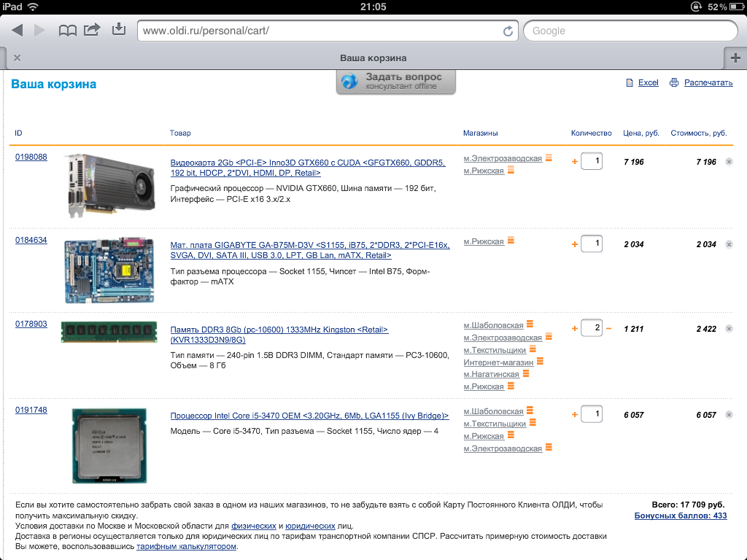Image resolution: width=747 pixels, height=560 pixels.
Task: Click stock bars icon beside motherboard's м.Рижская
Action: [x=511, y=241]
